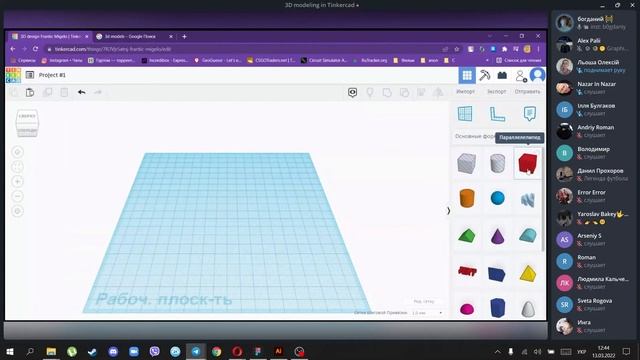Pick the gray striped Box hole shape
The width and height of the screenshot is (640, 360).
(x=467, y=163)
